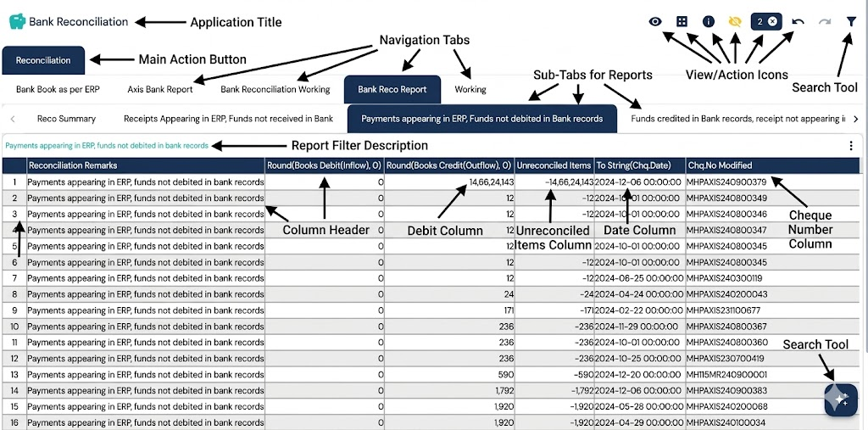Click credit outflow value 1,792

pyautogui.click(x=505, y=391)
